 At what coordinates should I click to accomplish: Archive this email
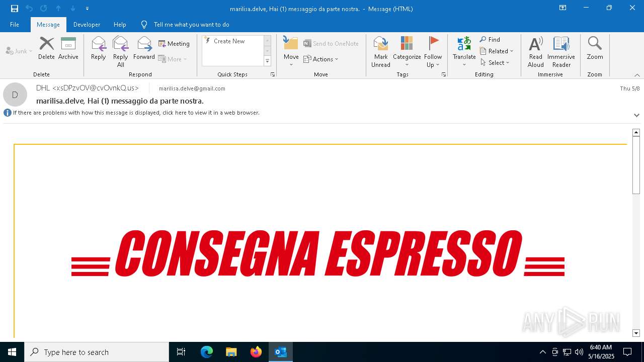pyautogui.click(x=68, y=49)
